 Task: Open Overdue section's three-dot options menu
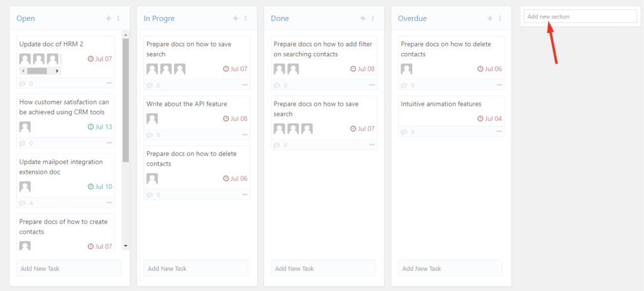[500, 18]
